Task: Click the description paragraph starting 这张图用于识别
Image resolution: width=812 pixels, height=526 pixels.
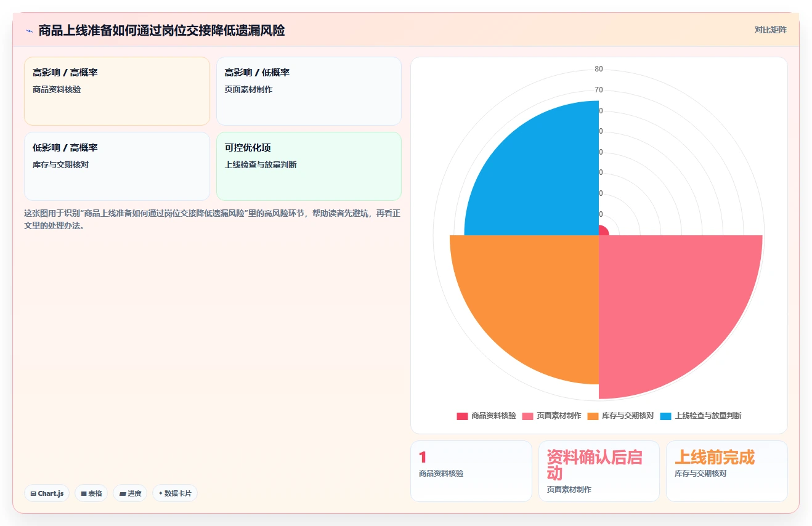Action: click(x=212, y=219)
